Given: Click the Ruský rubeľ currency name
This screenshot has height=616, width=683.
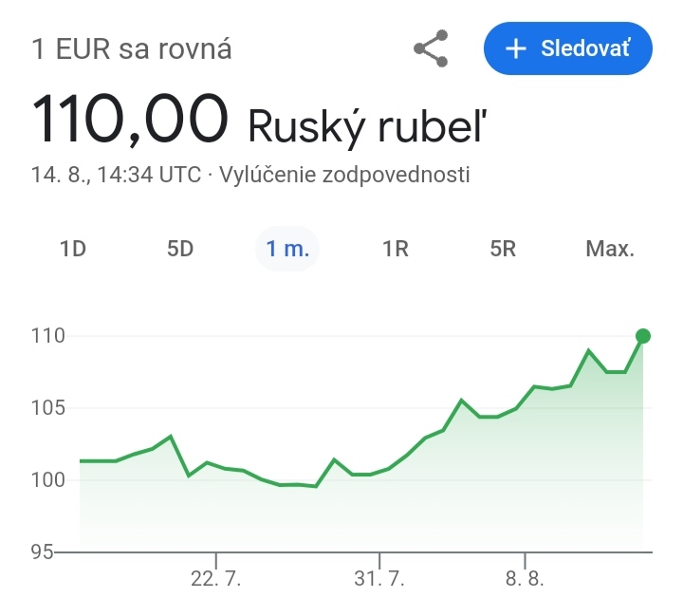Looking at the screenshot, I should coord(367,126).
